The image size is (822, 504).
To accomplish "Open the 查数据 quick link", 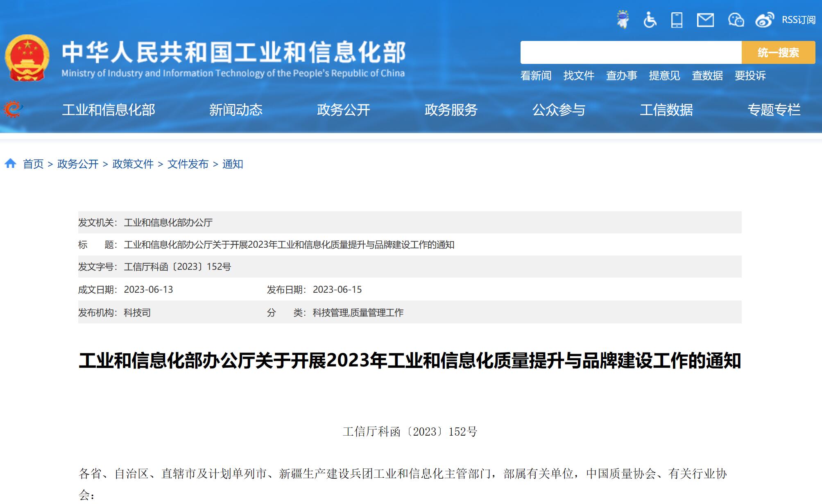I will [707, 76].
